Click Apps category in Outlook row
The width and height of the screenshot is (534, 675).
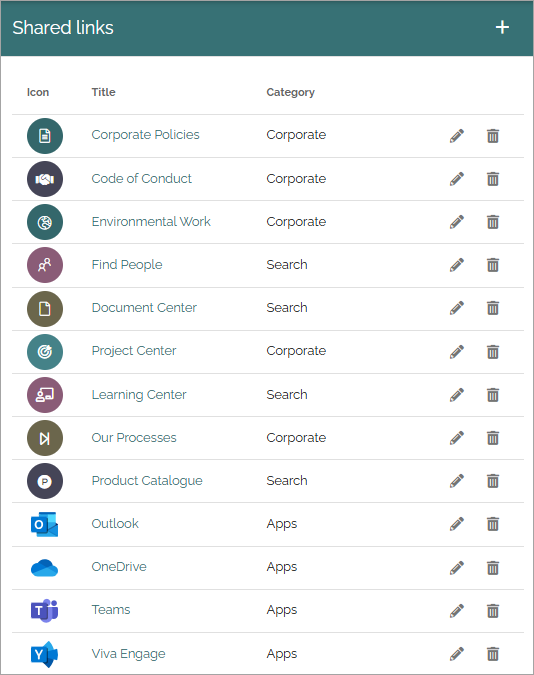[282, 524]
